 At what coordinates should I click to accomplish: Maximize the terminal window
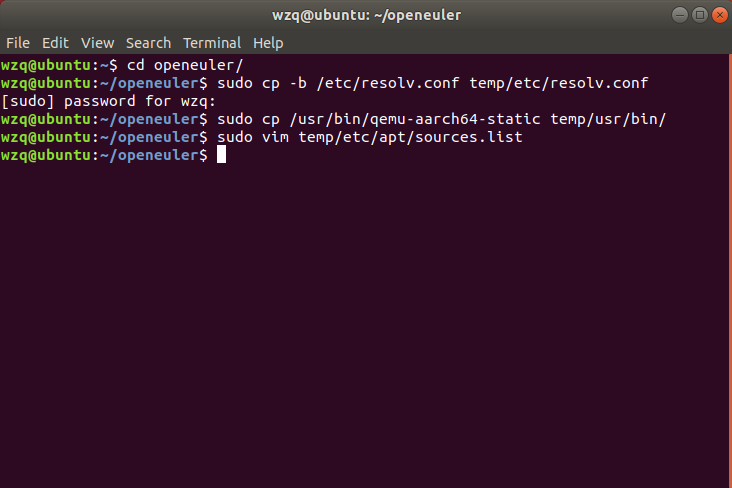coord(700,15)
